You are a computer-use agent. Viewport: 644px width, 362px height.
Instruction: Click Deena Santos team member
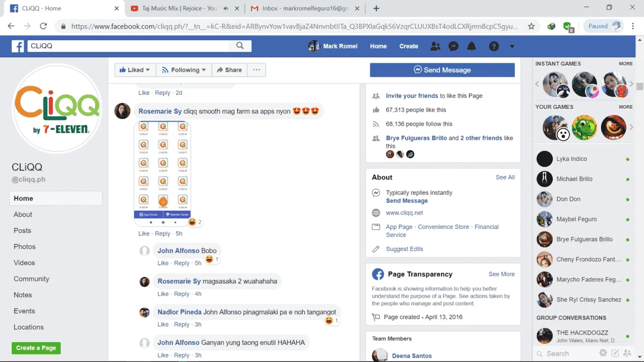412,356
